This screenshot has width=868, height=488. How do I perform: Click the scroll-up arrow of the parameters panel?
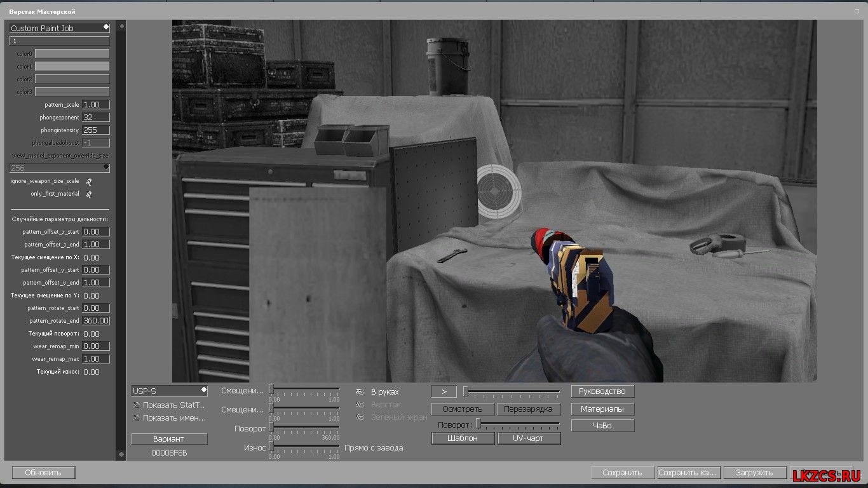coord(121,27)
